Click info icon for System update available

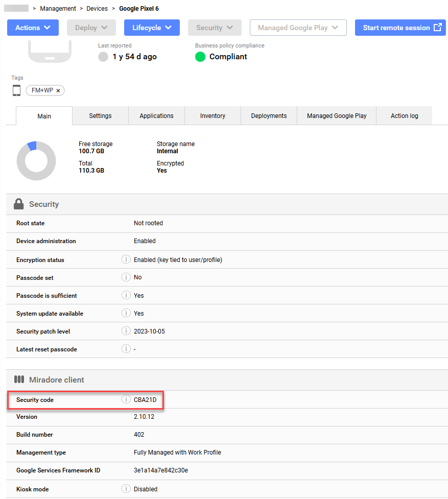tap(126, 313)
